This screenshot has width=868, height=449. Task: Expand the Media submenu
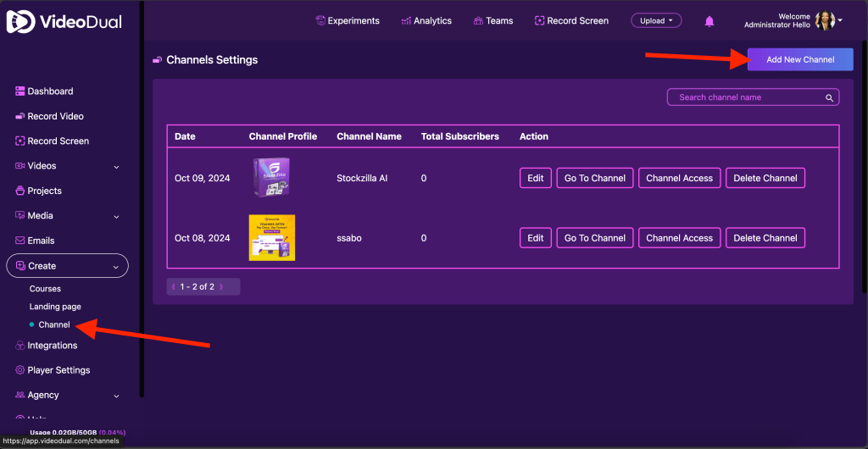(116, 217)
